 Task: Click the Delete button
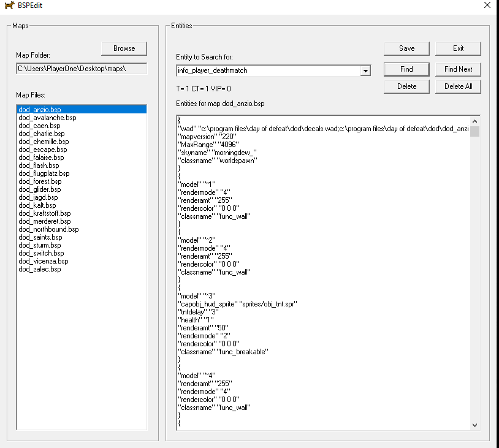pos(406,86)
